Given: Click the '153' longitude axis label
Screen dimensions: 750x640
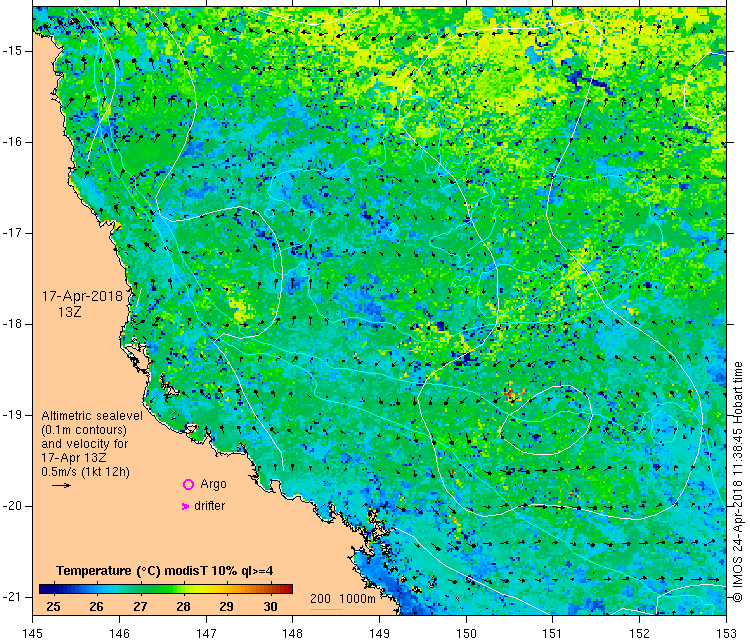Looking at the screenshot, I should (x=726, y=633).
